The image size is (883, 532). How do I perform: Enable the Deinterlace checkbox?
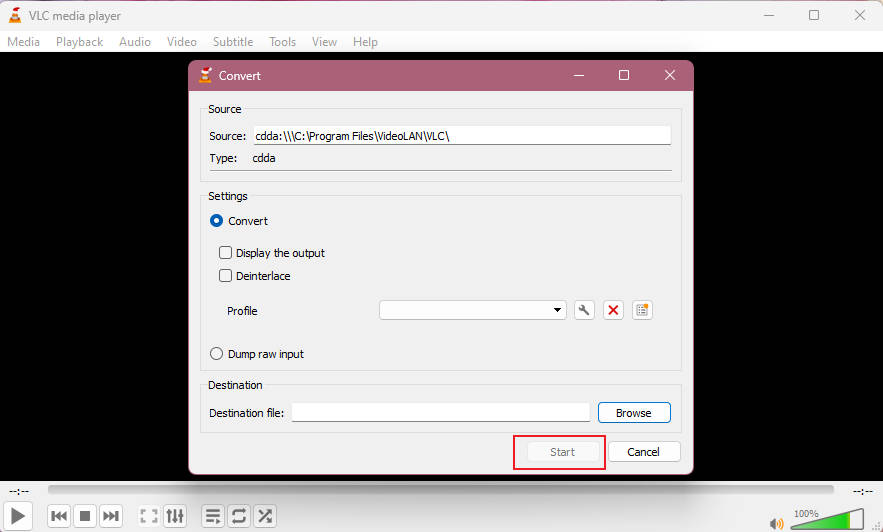coord(225,276)
